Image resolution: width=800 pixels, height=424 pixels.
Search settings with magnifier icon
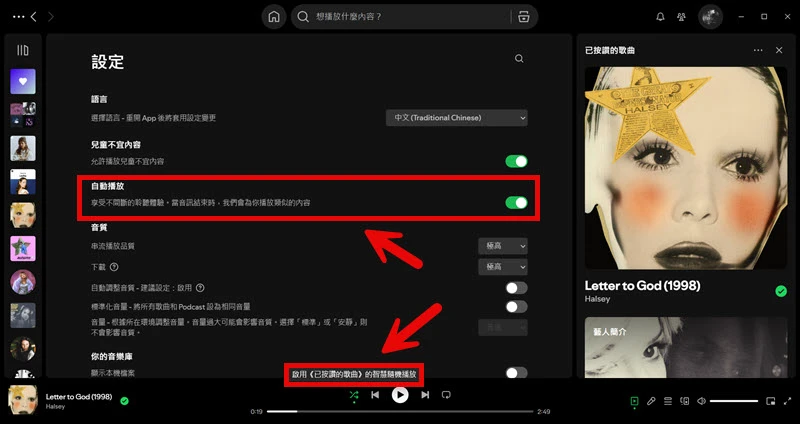tap(519, 59)
